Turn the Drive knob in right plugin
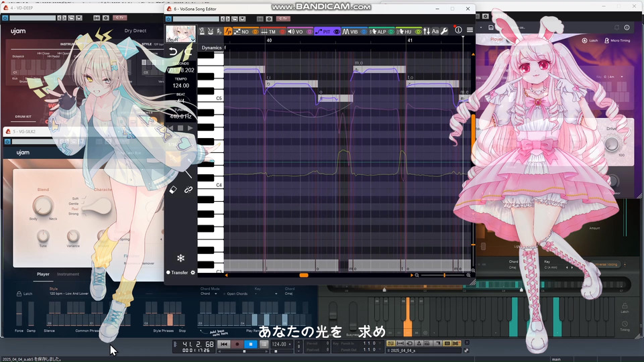Screen dimensions: 644x362 point(612,143)
